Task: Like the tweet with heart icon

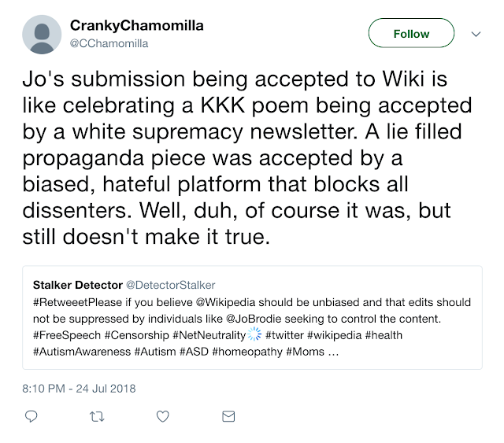Action: [162, 415]
